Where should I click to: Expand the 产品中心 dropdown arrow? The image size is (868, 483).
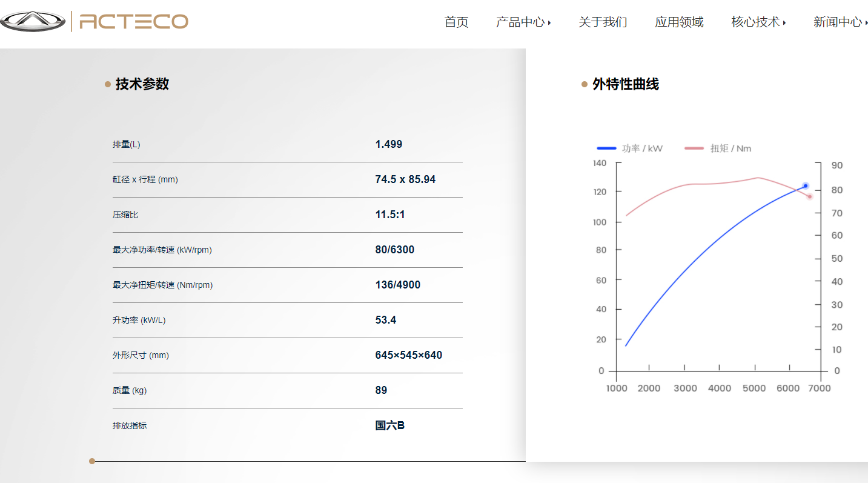549,23
